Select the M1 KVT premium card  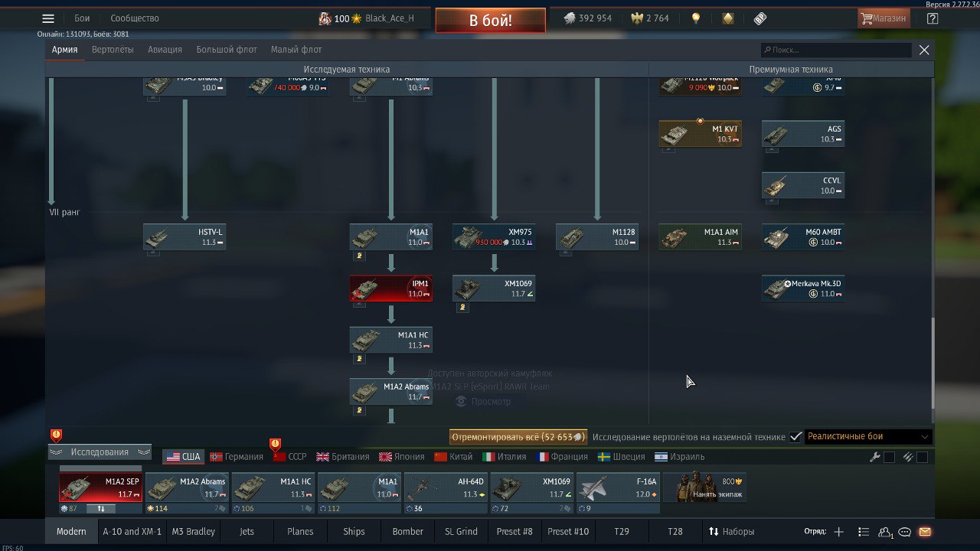tap(700, 134)
